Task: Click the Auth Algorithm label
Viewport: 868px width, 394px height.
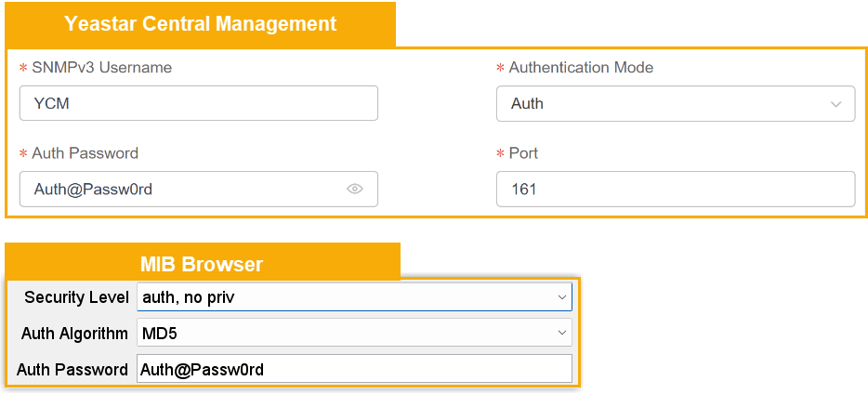Action: (x=74, y=333)
